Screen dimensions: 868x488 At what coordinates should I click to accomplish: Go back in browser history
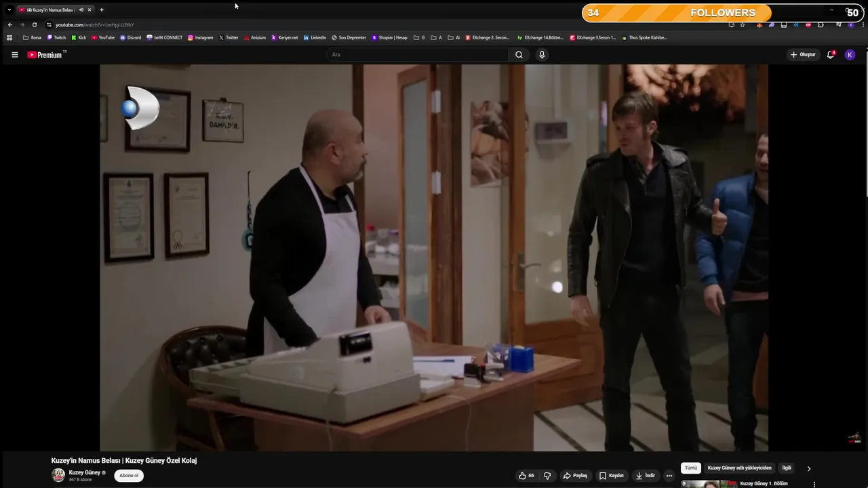click(x=9, y=24)
